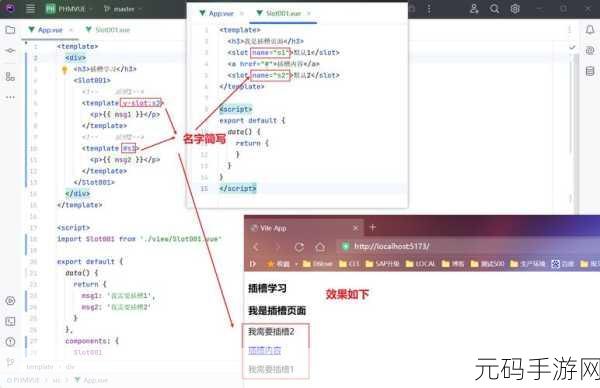Open the Database tool window icon
Image resolution: width=600 pixels, height=388 pixels.
coord(590,71)
